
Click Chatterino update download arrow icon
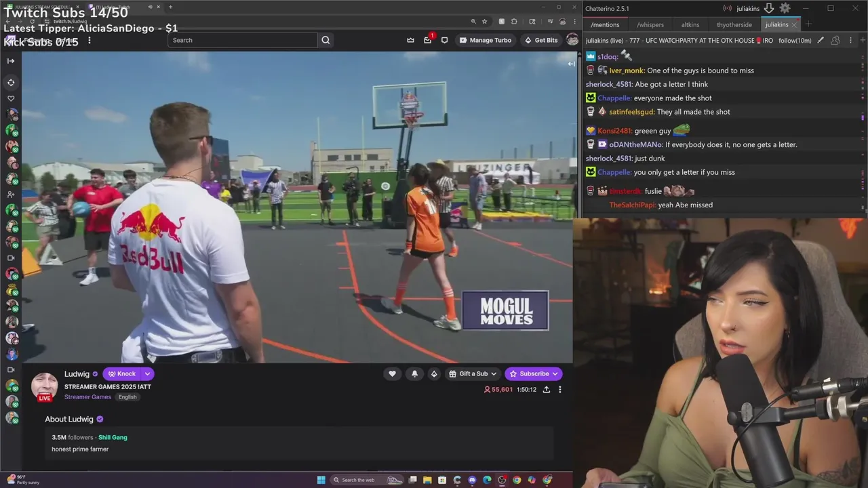769,8
